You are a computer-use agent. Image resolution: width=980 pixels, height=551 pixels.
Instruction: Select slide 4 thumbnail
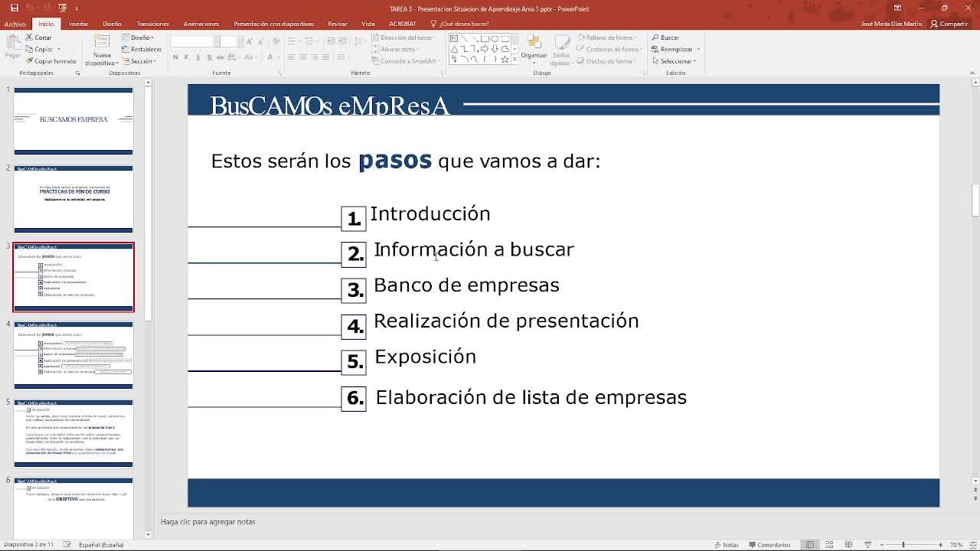[x=73, y=355]
